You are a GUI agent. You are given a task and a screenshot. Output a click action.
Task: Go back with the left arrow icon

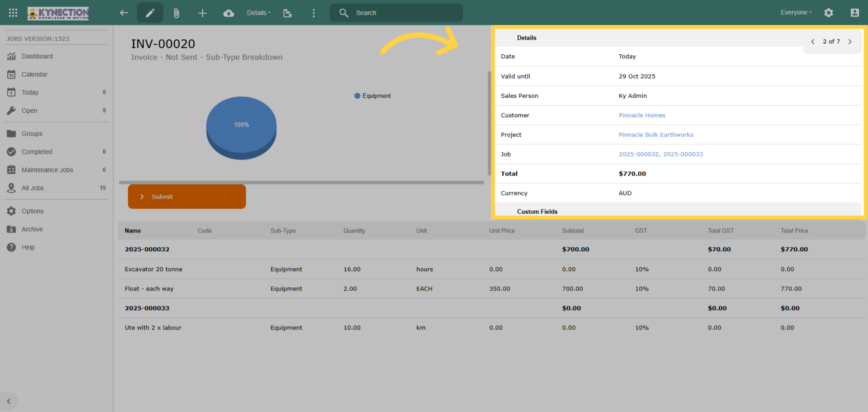coord(124,13)
